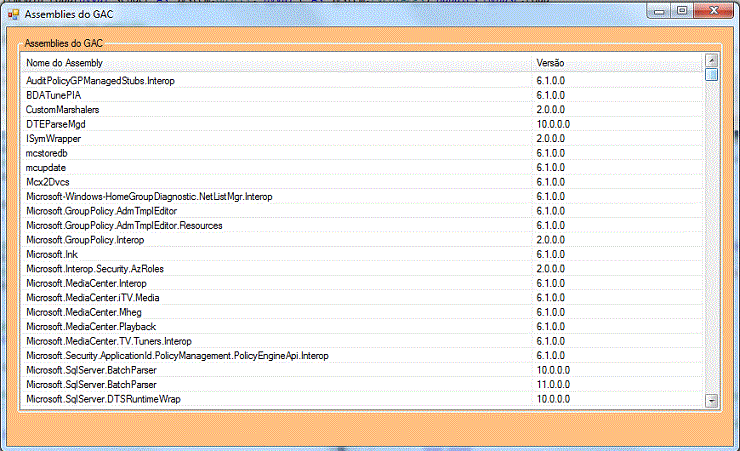The width and height of the screenshot is (740, 451).
Task: Select the BDATunePIA assembly row
Action: 362,95
